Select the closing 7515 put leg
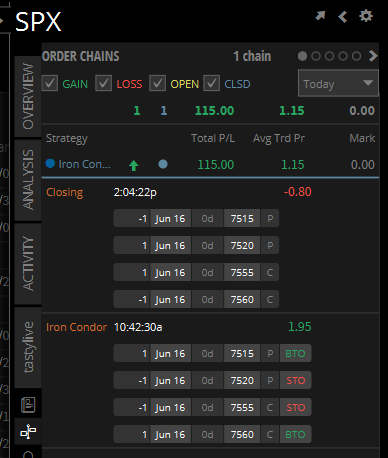Screen dimensions: 388x458 coord(196,218)
